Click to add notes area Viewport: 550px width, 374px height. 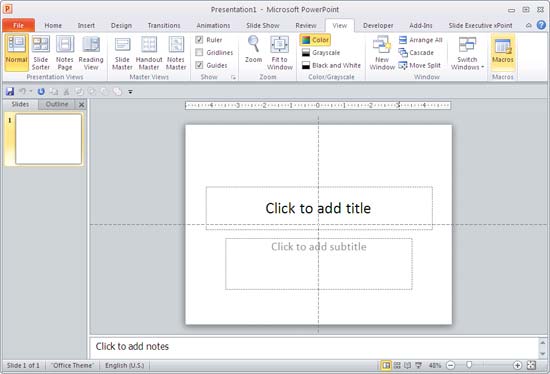(314, 347)
